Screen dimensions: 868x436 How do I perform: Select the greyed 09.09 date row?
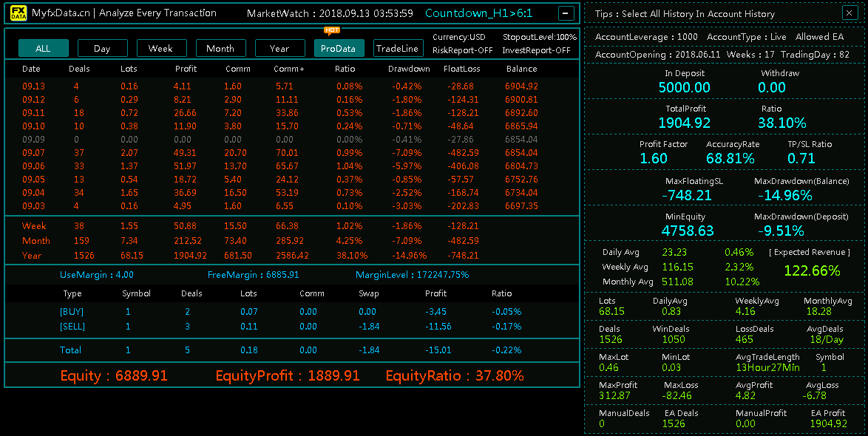(x=292, y=140)
